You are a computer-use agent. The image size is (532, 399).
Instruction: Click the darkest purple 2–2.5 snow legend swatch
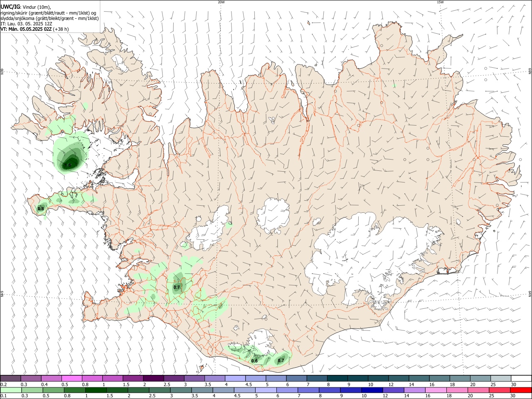(153, 378)
